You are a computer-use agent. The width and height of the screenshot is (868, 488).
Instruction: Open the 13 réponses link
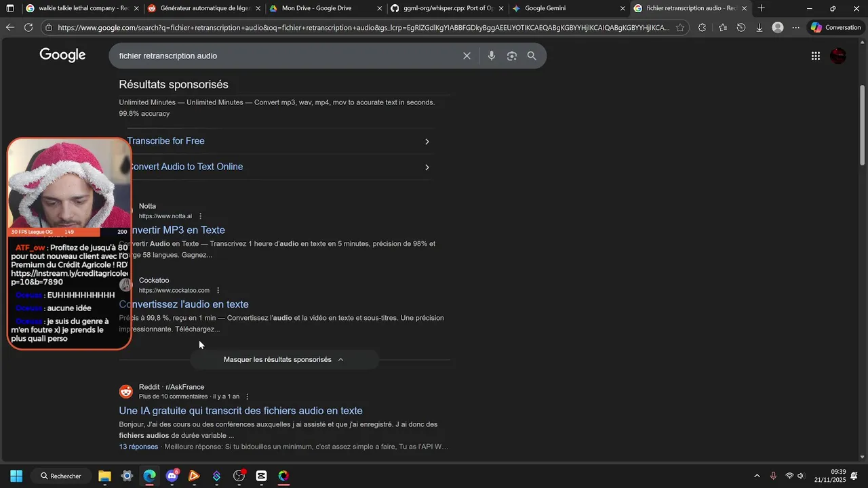[138, 447]
